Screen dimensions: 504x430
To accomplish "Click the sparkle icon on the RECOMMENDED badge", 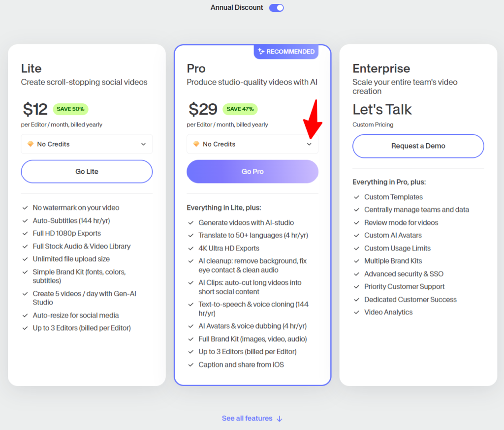I will pos(260,51).
